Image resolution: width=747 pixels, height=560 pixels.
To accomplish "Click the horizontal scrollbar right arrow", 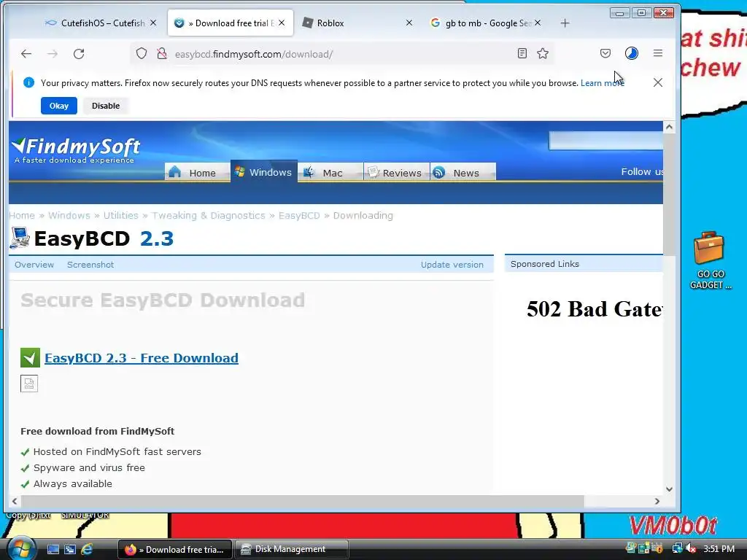I will 657,501.
